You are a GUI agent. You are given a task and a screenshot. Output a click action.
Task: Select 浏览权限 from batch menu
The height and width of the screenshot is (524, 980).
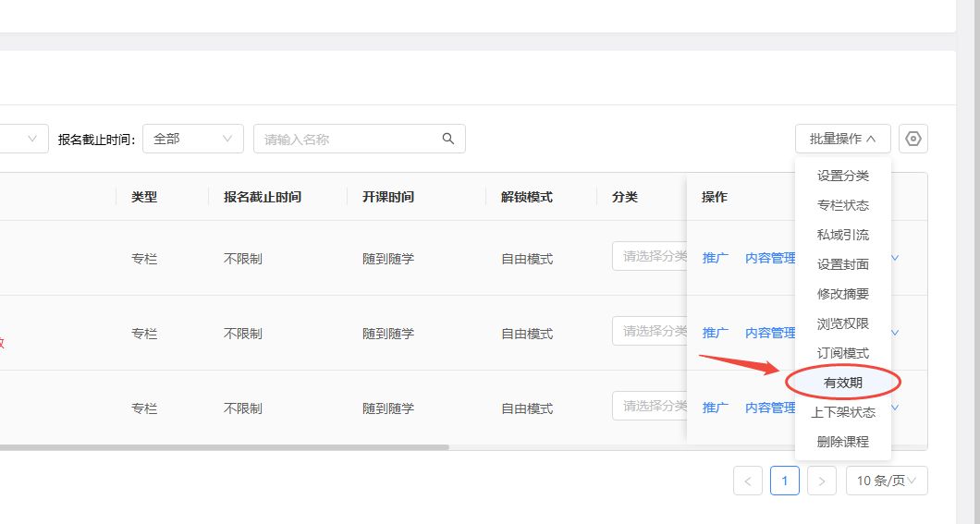pyautogui.click(x=842, y=323)
